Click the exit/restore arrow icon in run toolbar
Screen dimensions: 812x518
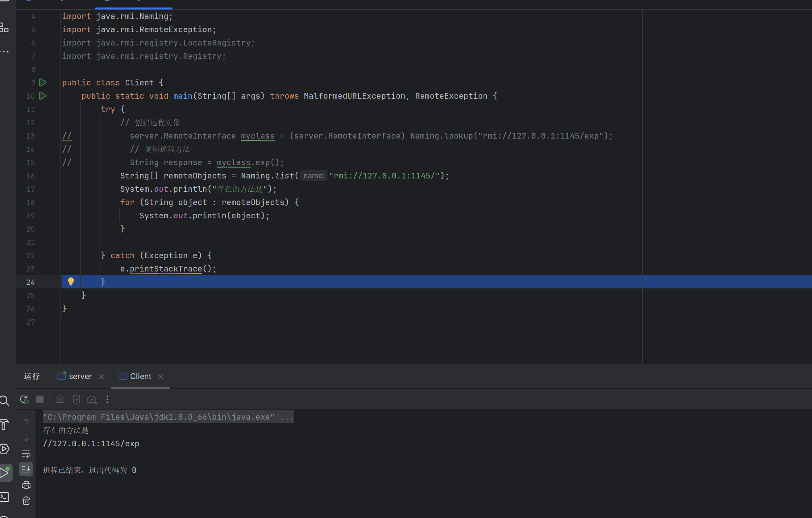(76, 399)
